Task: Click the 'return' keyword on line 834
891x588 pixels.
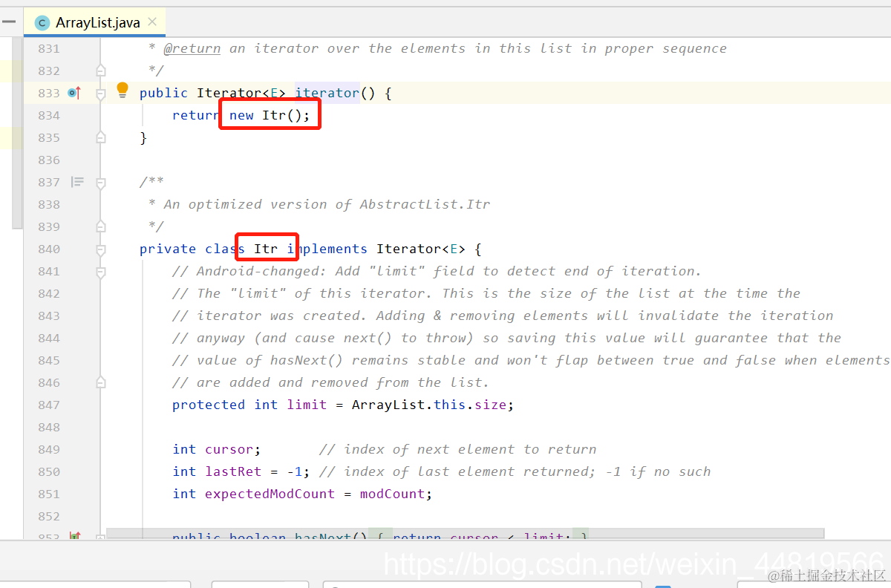Action: 196,115
